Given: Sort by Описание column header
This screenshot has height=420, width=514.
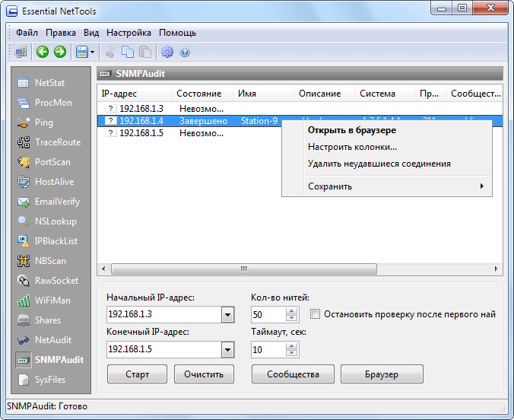Looking at the screenshot, I should [324, 94].
